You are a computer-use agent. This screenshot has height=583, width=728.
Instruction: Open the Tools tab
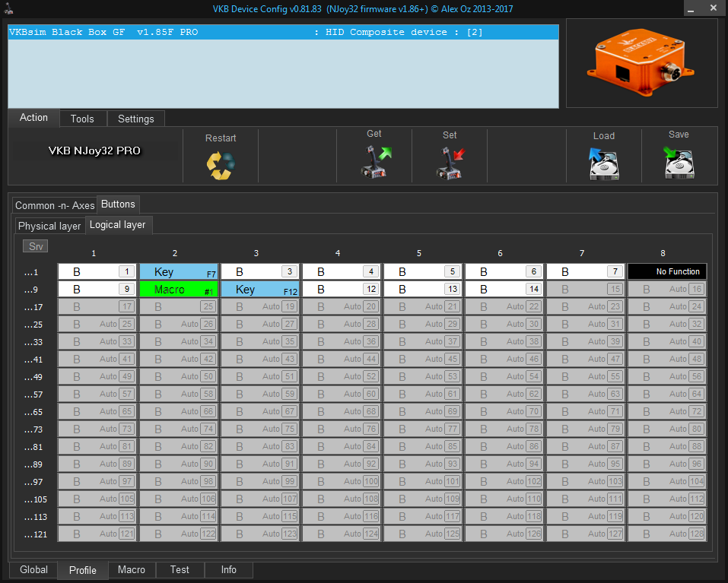click(82, 119)
